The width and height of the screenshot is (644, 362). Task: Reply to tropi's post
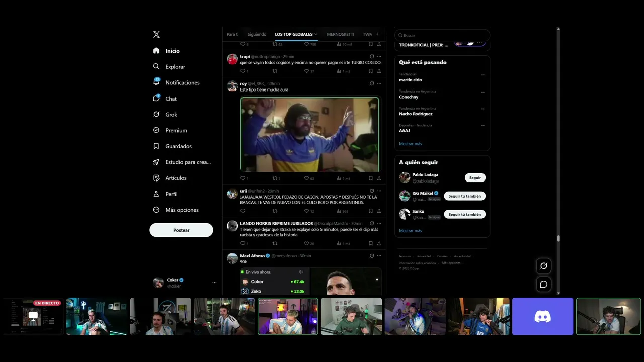click(x=243, y=71)
